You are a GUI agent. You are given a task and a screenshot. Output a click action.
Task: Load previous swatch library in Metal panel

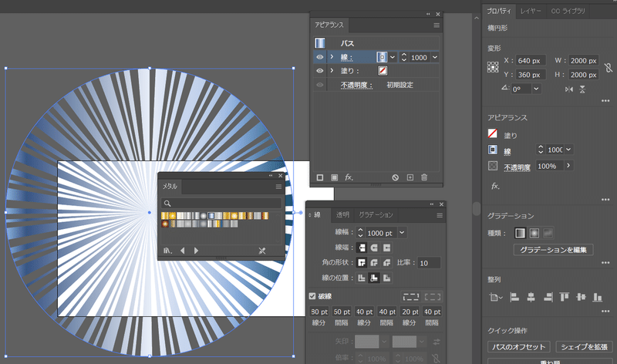182,251
